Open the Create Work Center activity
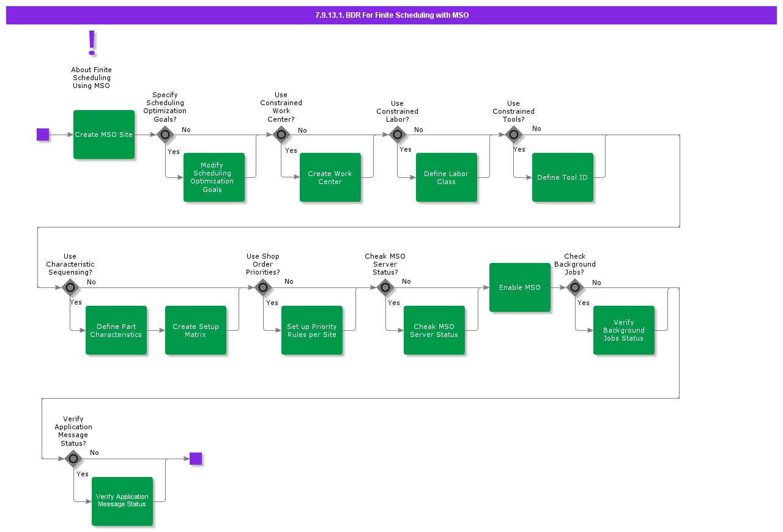 (x=330, y=177)
